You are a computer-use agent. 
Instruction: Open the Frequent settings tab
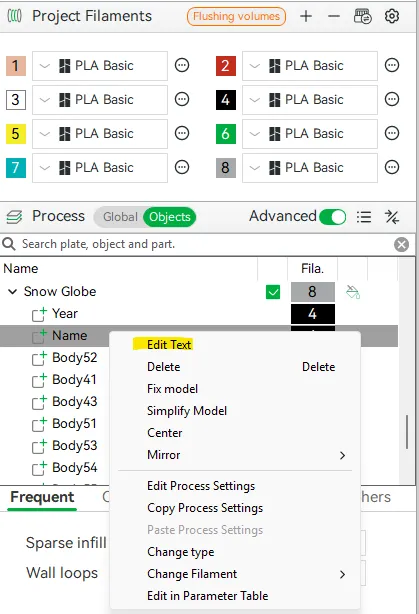point(42,497)
